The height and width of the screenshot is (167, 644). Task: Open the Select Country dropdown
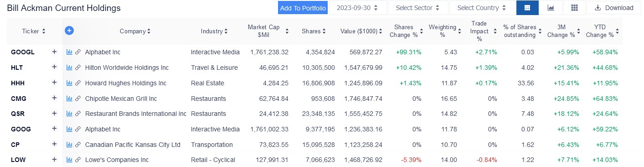[x=482, y=8]
